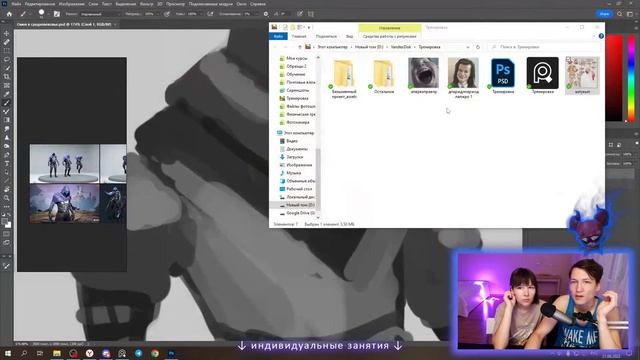Open the flow slider dropdown arrow
640x360 pixels.
[x=200, y=14]
